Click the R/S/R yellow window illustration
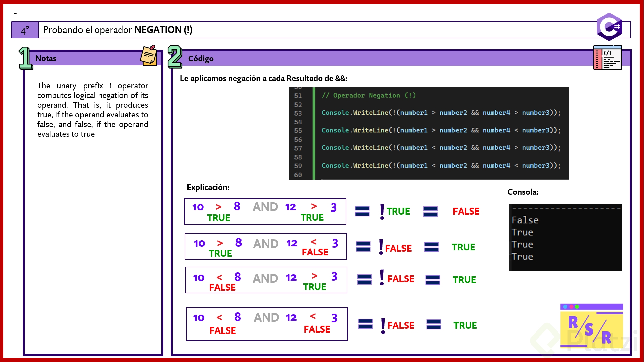The image size is (644, 362). (591, 326)
